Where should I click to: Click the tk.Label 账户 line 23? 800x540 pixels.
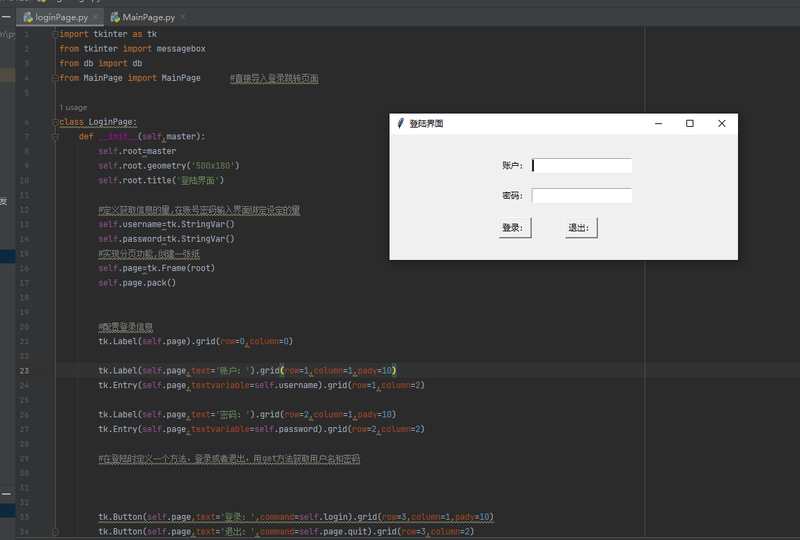coord(247,371)
